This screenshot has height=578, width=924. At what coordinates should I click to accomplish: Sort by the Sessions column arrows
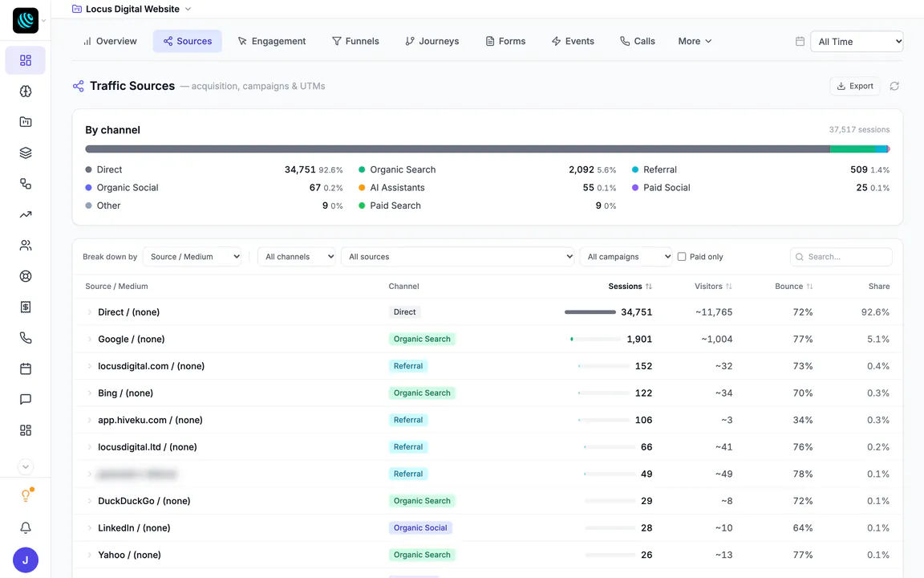click(648, 286)
